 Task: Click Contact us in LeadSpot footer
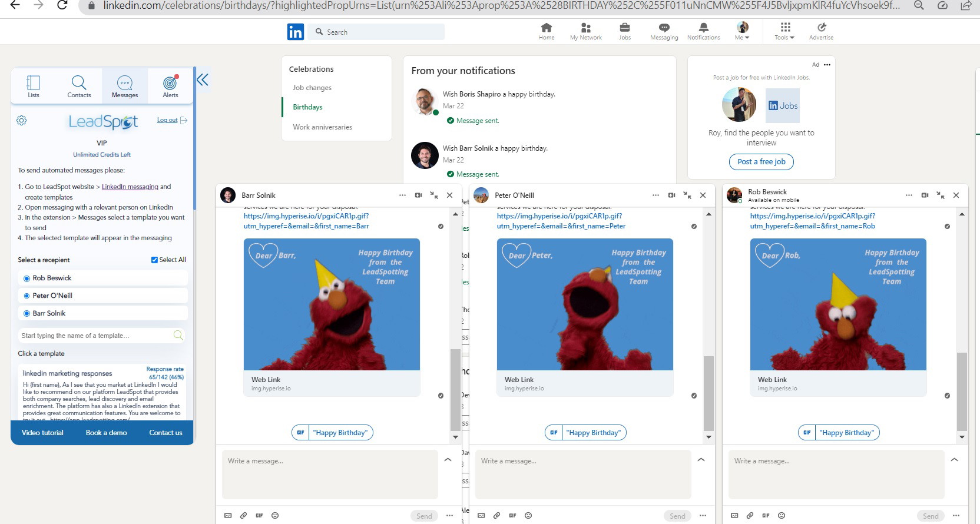point(165,433)
